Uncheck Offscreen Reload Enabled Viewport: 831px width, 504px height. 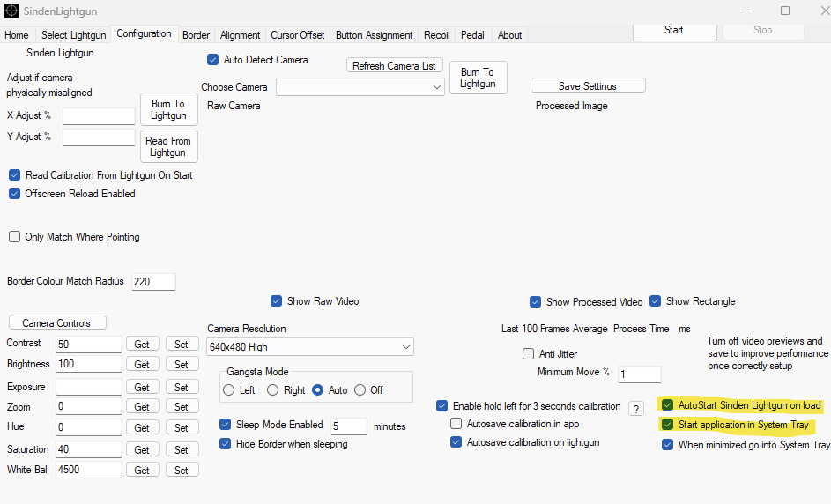tap(15, 194)
